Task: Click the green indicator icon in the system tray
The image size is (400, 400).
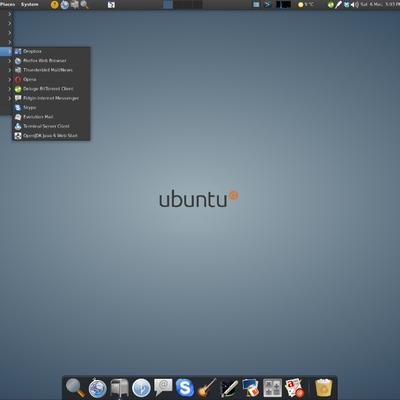Action: tap(330, 5)
